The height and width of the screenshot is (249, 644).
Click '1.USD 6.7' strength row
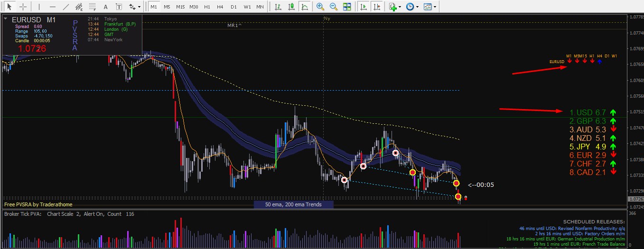pos(593,113)
